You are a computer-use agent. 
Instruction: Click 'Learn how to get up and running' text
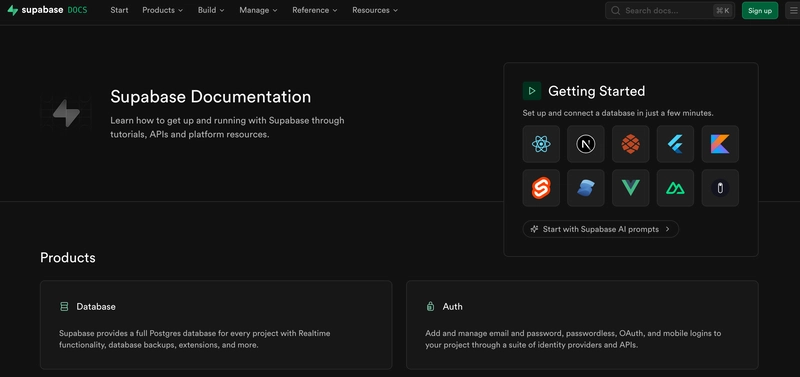click(x=227, y=128)
